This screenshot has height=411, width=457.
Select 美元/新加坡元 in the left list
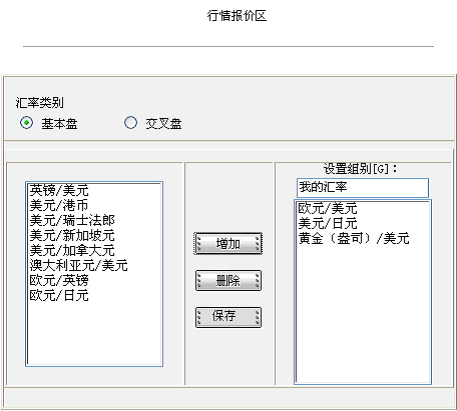(x=94, y=235)
